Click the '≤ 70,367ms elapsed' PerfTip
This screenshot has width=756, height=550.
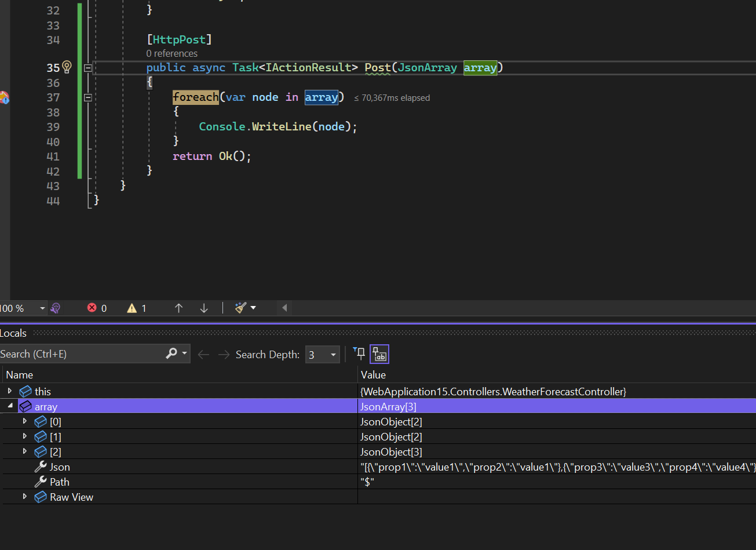[392, 98]
